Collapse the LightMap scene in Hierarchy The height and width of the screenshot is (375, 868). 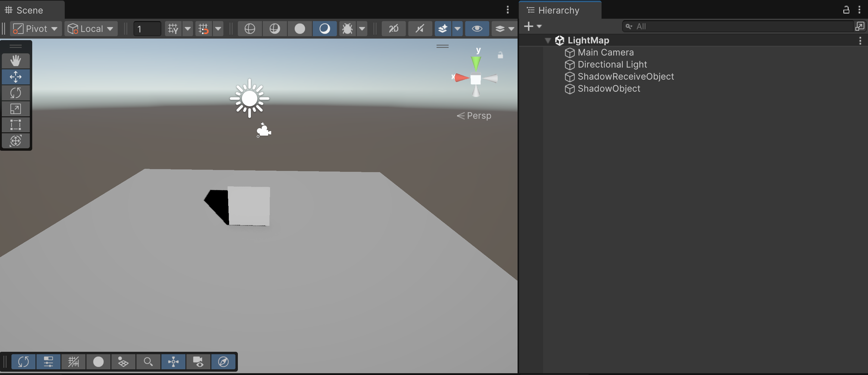point(548,40)
